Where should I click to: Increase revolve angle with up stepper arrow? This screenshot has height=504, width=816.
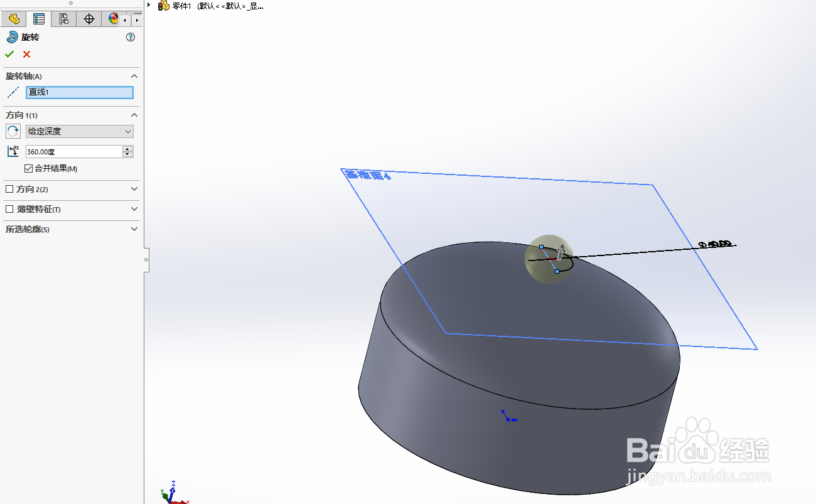click(x=127, y=148)
